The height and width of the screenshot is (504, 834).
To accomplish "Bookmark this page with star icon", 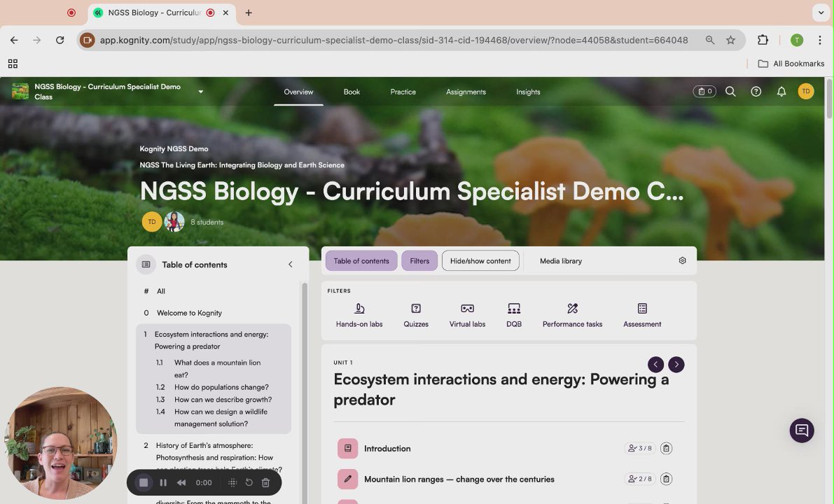I will [731, 40].
